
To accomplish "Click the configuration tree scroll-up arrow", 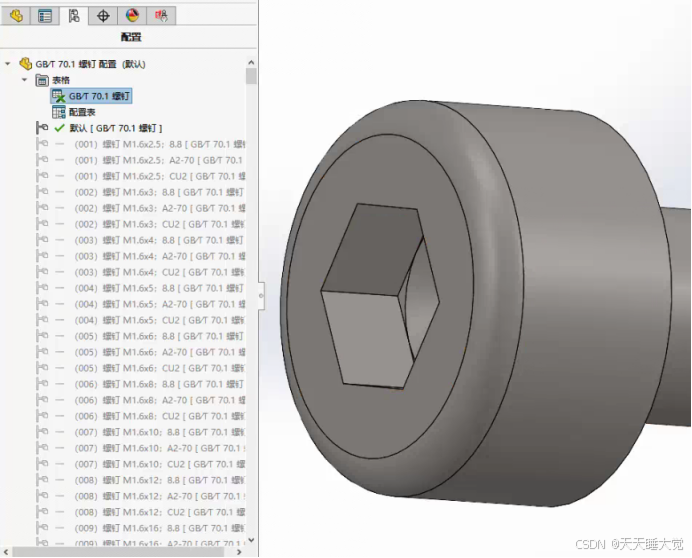I will [251, 62].
